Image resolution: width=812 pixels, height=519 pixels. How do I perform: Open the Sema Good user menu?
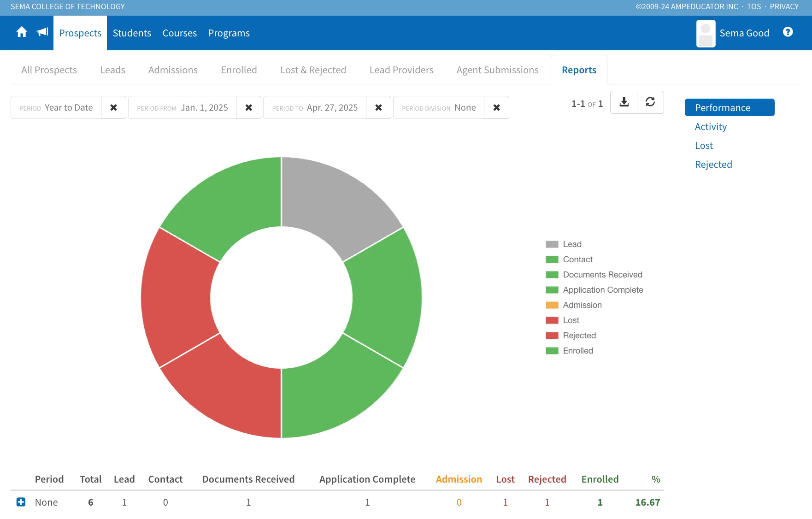[733, 33]
